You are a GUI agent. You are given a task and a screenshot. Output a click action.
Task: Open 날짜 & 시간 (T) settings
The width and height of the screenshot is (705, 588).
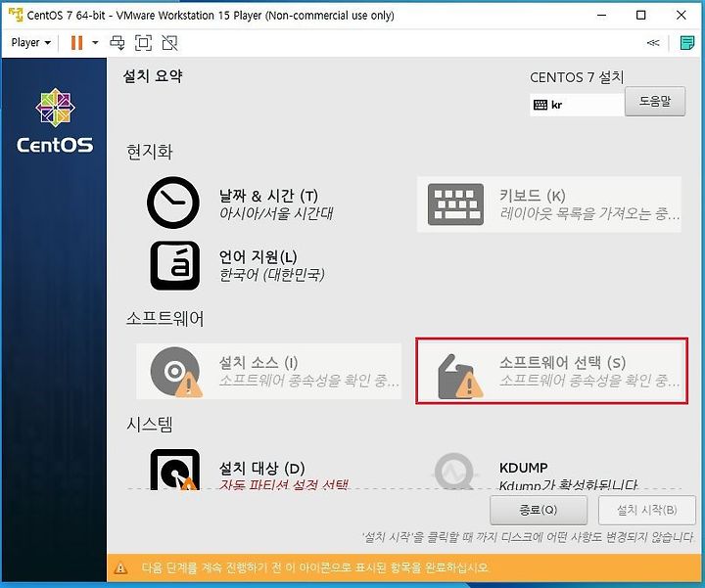pyautogui.click(x=268, y=196)
